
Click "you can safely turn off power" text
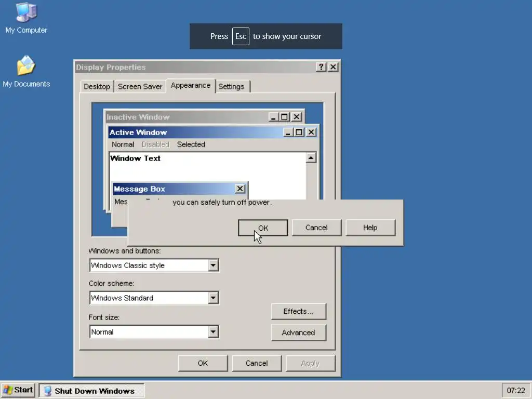[x=222, y=203]
